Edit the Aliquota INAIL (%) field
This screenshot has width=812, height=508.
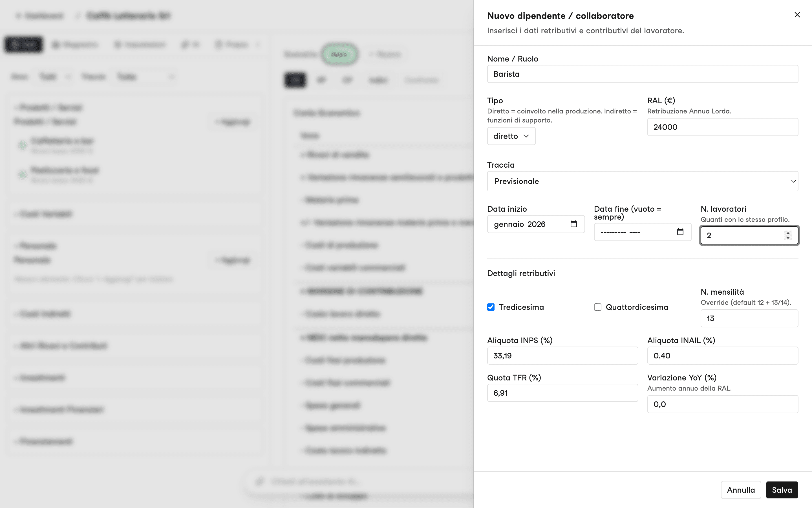tap(722, 356)
